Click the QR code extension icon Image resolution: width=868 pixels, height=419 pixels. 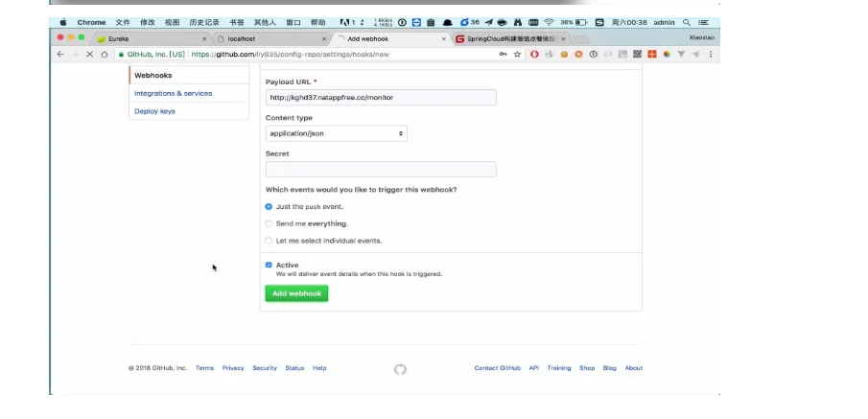(x=637, y=55)
